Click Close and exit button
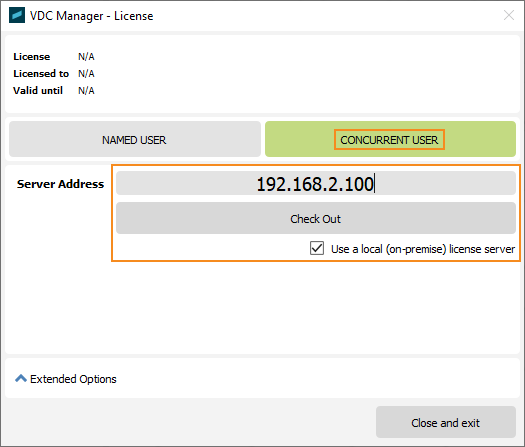525x447 pixels. (446, 423)
